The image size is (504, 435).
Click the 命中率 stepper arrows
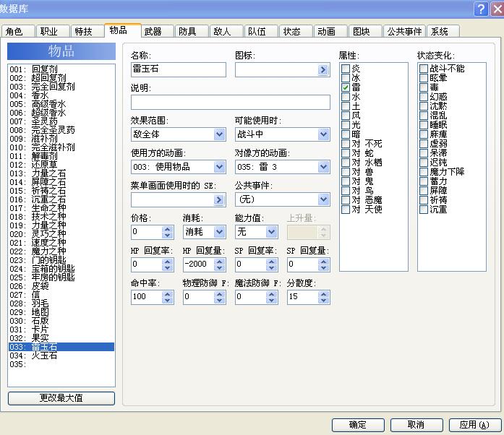(167, 297)
